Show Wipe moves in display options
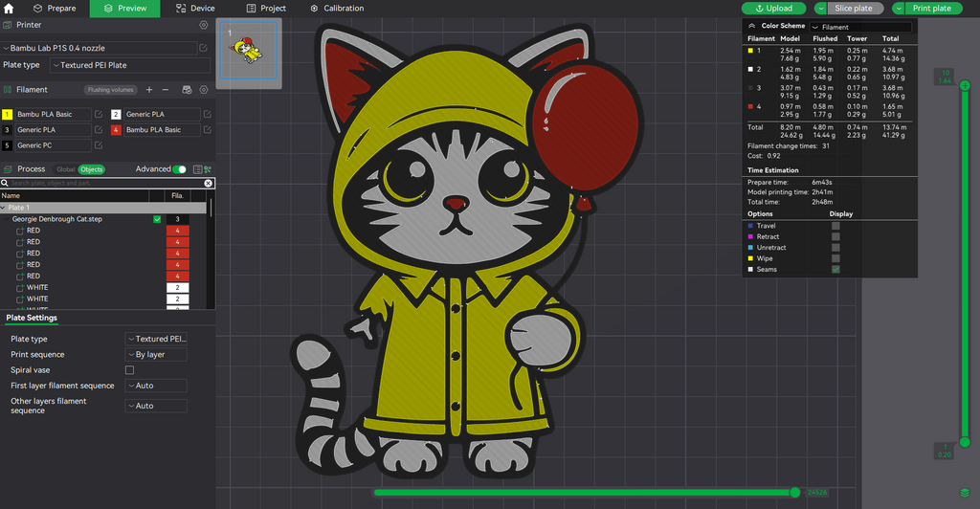This screenshot has width=980, height=509. pos(835,258)
